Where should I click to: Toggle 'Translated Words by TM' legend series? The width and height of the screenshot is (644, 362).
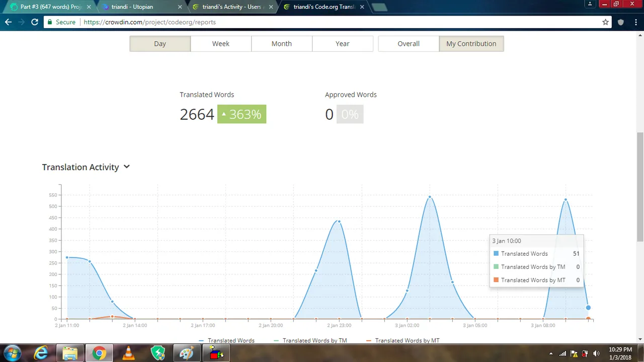(x=310, y=341)
